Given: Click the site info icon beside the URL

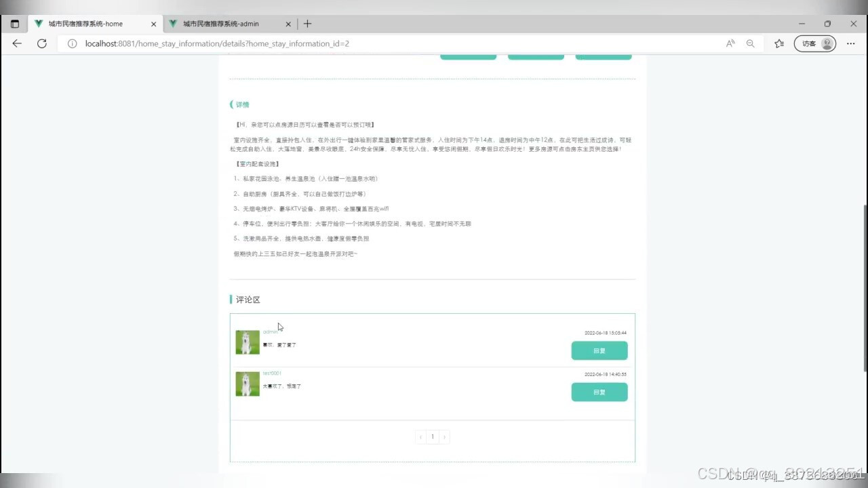Looking at the screenshot, I should 72,43.
